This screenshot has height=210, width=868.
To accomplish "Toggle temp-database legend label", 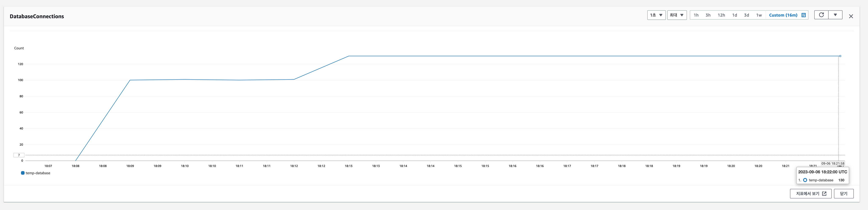I will click(38, 173).
